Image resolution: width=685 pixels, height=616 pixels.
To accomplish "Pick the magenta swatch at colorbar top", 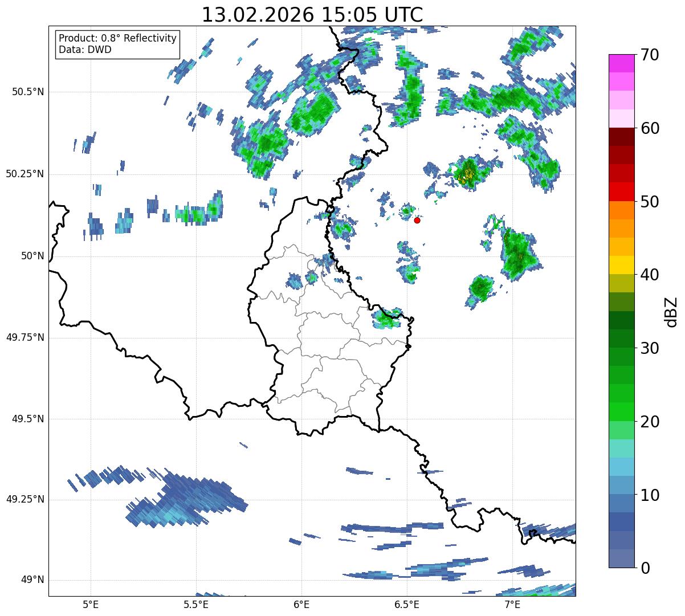I will point(621,63).
